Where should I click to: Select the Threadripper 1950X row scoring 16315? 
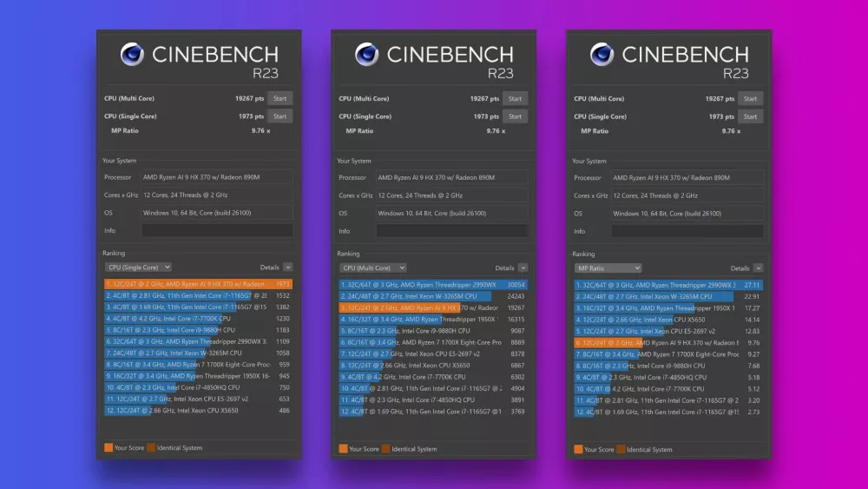pos(433,320)
